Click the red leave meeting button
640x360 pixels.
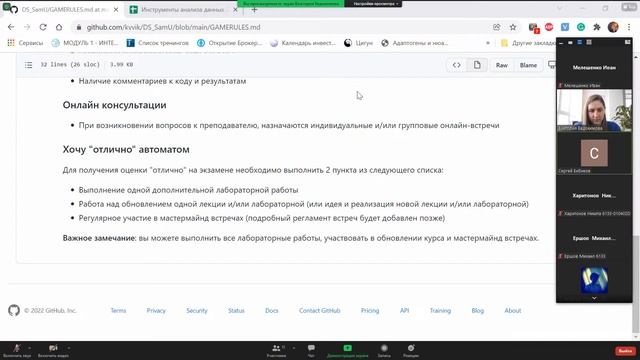click(625, 351)
